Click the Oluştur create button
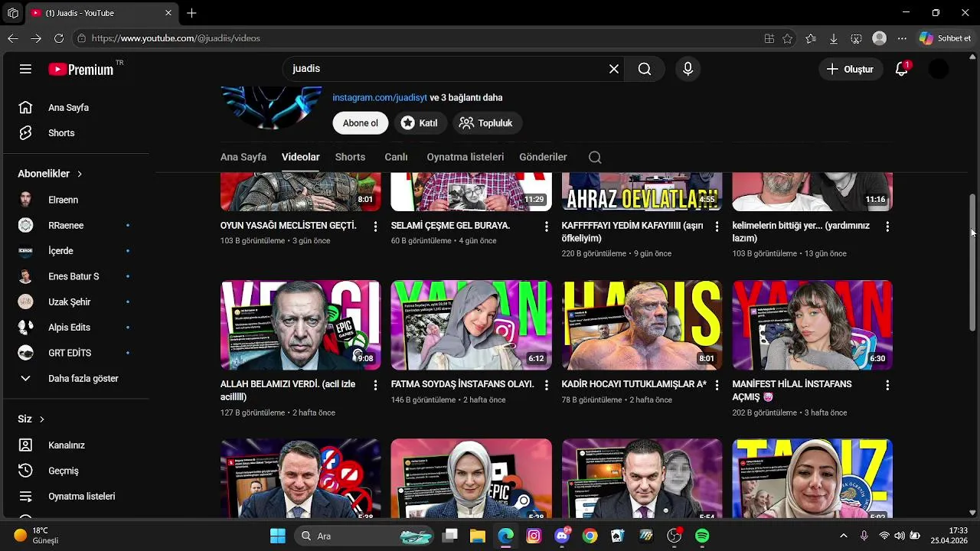Screen dimensions: 980x551 pyautogui.click(x=850, y=69)
